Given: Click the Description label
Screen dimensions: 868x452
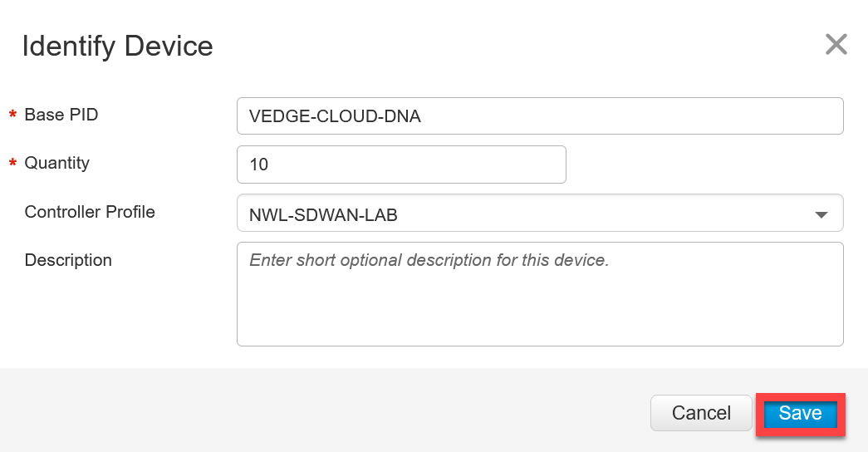Looking at the screenshot, I should (68, 260).
